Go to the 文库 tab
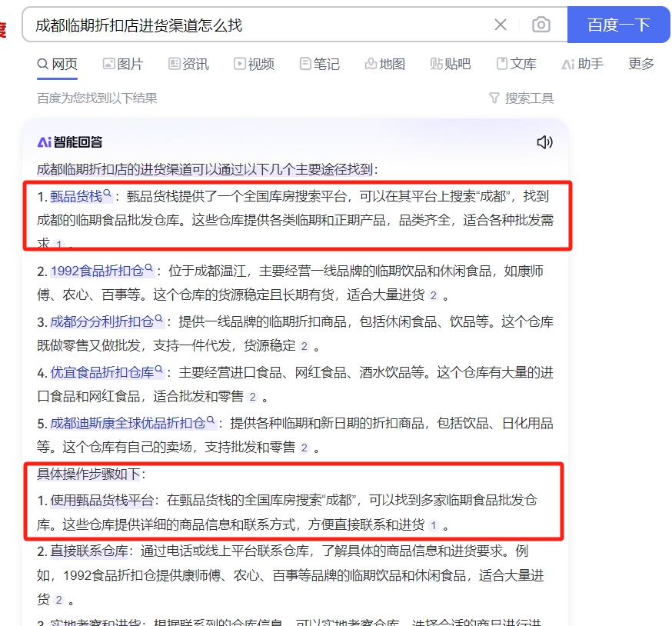Image resolution: width=672 pixels, height=626 pixels. click(x=516, y=65)
